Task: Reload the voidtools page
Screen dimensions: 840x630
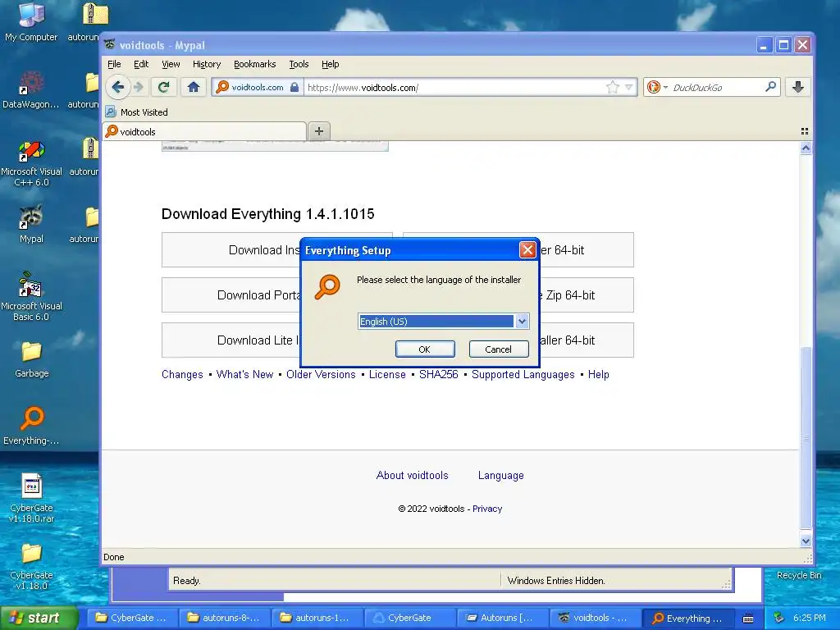Action: click(164, 87)
